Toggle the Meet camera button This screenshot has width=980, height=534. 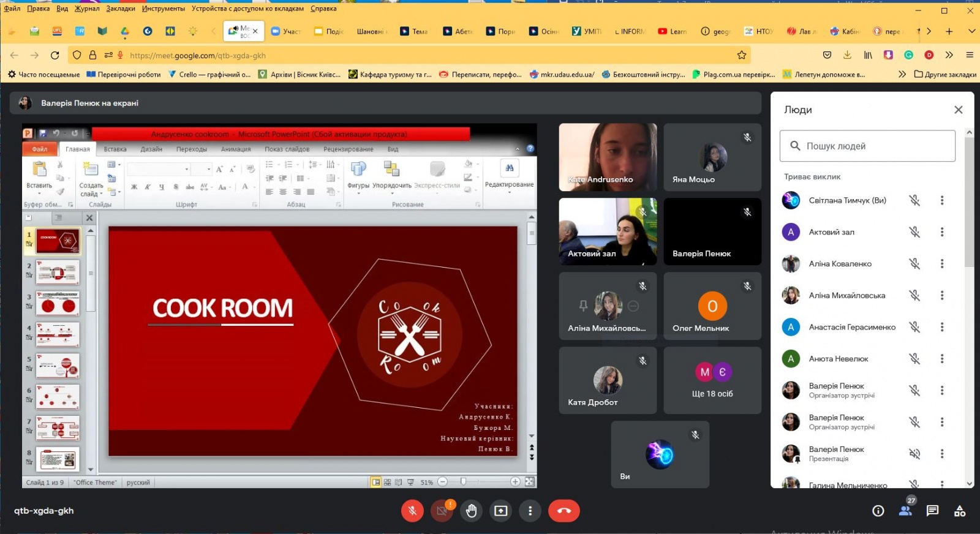[x=442, y=511]
